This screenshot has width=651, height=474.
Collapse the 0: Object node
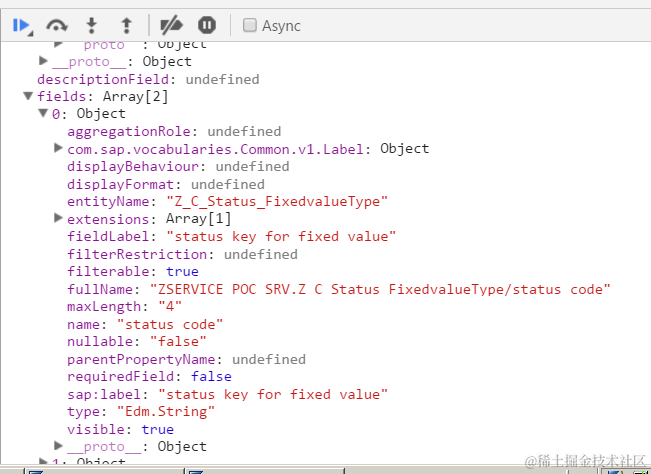click(x=43, y=113)
